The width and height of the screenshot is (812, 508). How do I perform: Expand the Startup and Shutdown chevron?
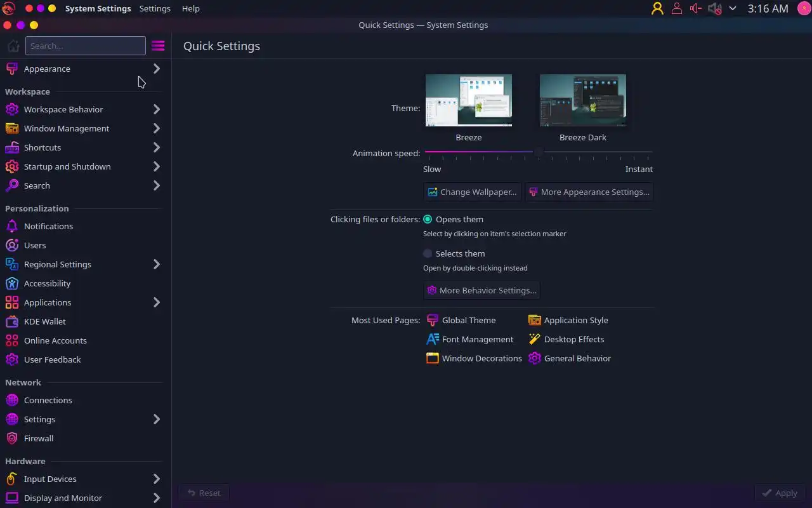coord(157,166)
